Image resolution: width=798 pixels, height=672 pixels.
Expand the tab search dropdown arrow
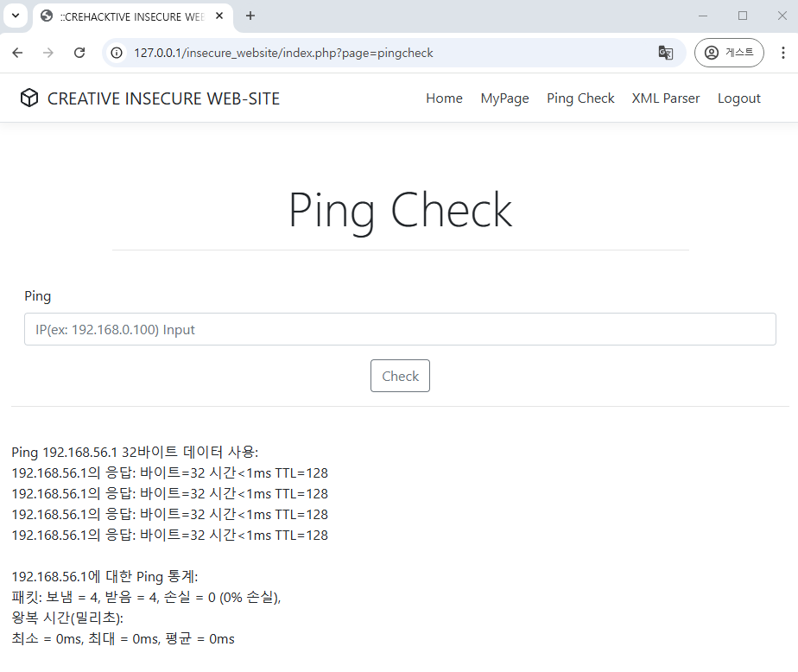point(16,16)
